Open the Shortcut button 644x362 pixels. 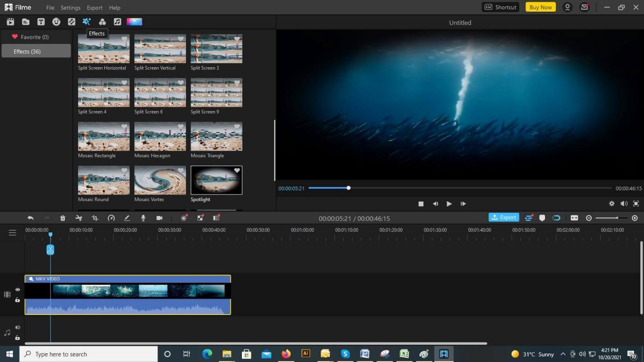pos(501,7)
